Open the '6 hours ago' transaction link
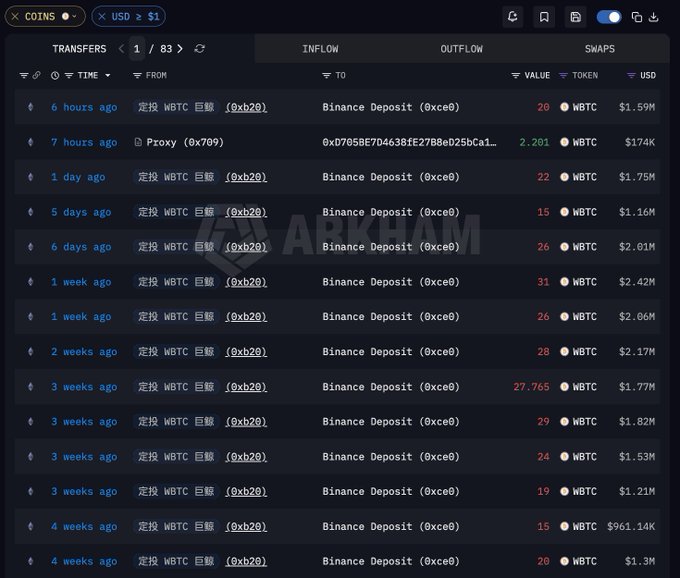This screenshot has height=578, width=680. pos(84,107)
